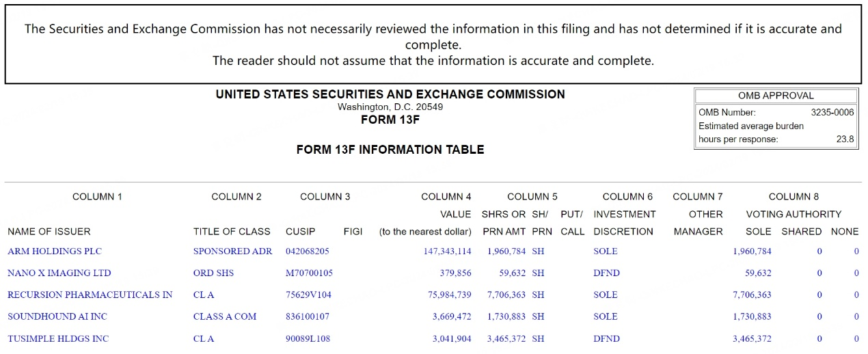Click the value 75,984,739 cell

(450, 295)
